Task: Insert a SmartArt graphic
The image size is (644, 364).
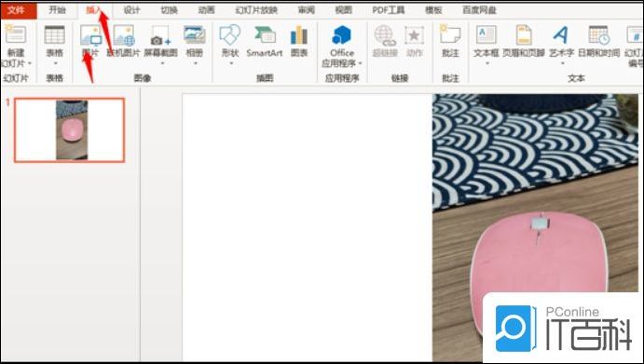Action: 265,34
